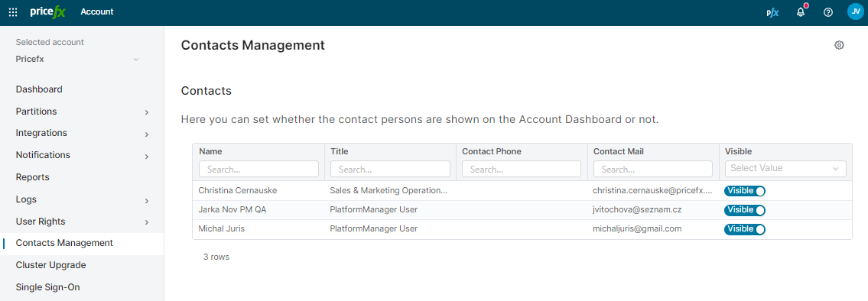
Task: Open the app launcher grid icon
Action: point(13,12)
